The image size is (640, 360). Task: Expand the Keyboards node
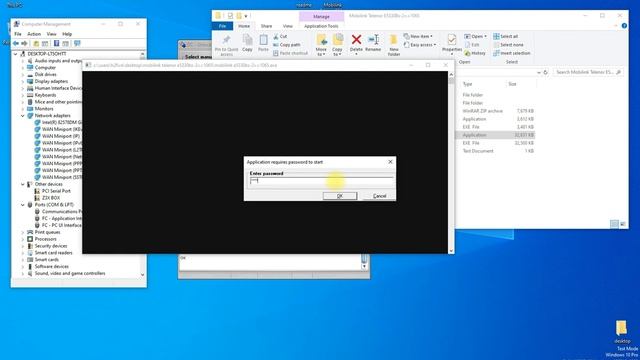23,95
